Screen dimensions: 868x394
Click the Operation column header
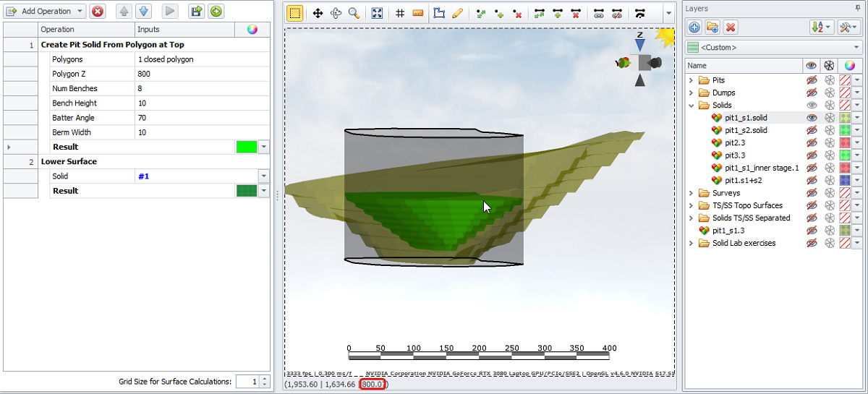pos(86,30)
